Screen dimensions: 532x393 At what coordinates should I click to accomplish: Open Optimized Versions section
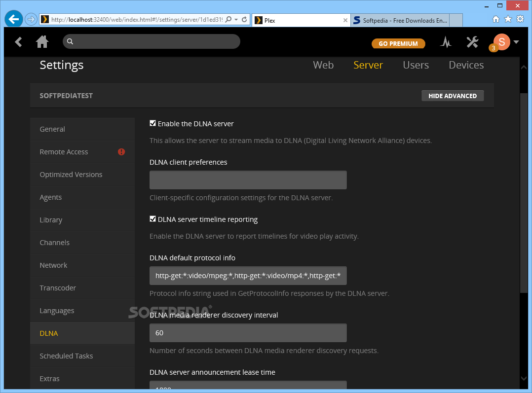click(x=82, y=175)
